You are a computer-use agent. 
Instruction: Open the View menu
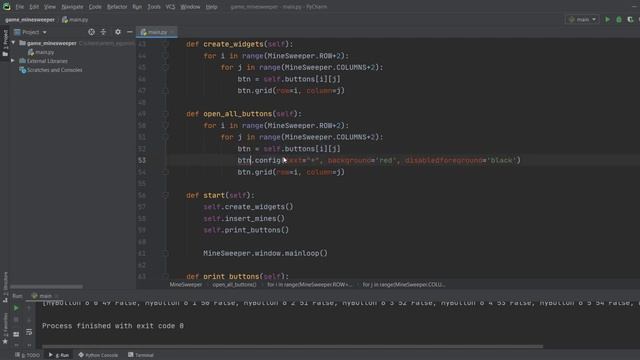50,7
